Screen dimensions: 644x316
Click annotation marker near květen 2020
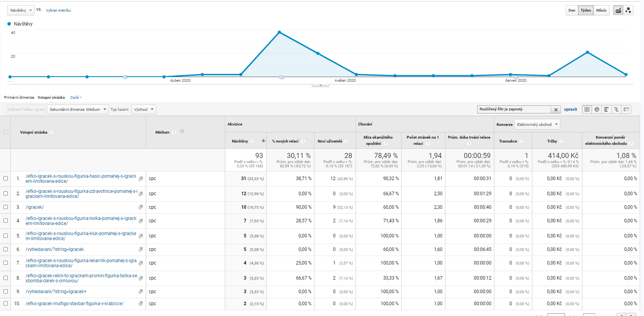coord(281,77)
